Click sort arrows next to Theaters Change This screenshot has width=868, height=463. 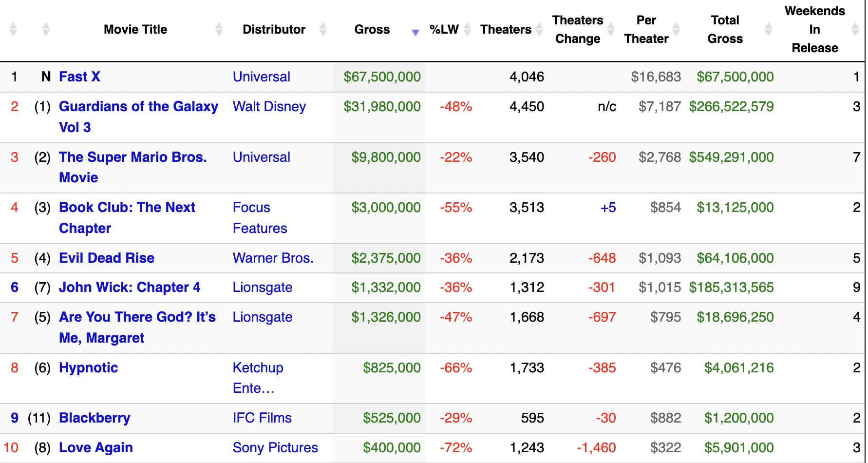[611, 30]
